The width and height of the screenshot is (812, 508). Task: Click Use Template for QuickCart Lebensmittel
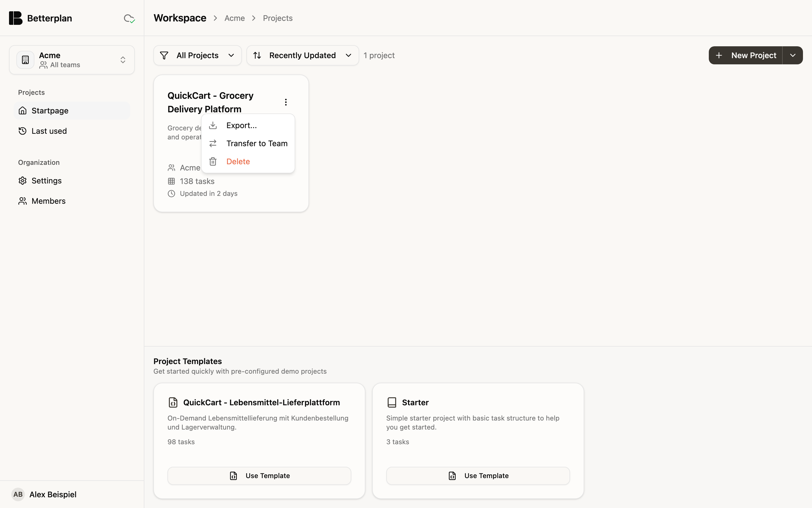tap(259, 476)
